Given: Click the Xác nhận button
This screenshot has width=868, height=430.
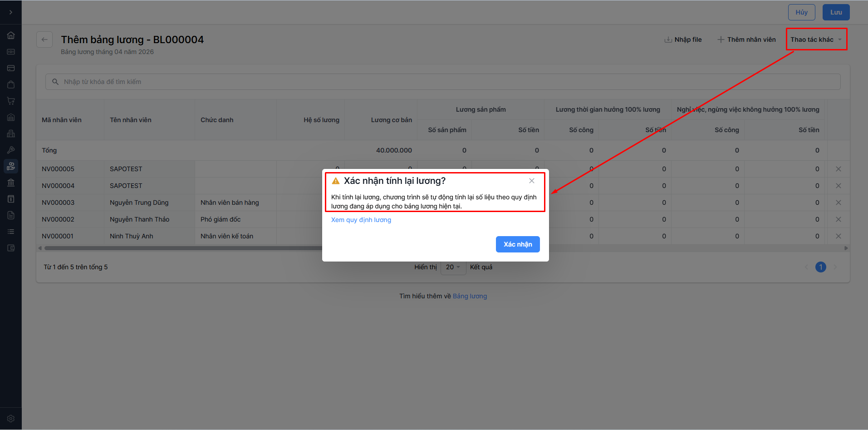Looking at the screenshot, I should click(x=517, y=244).
